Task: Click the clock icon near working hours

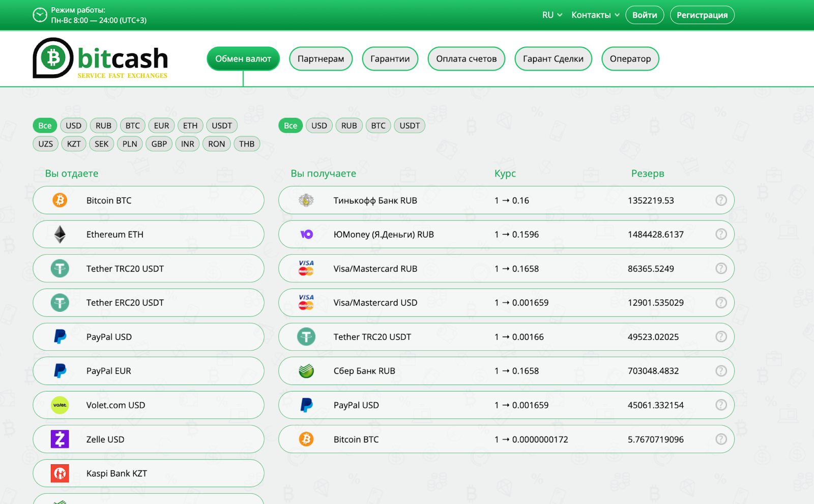Action: click(40, 15)
